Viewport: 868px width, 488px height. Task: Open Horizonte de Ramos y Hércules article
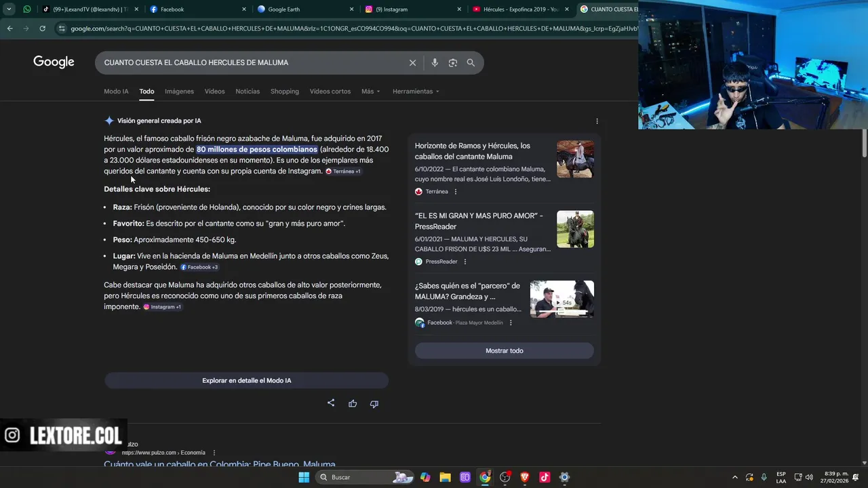point(473,151)
